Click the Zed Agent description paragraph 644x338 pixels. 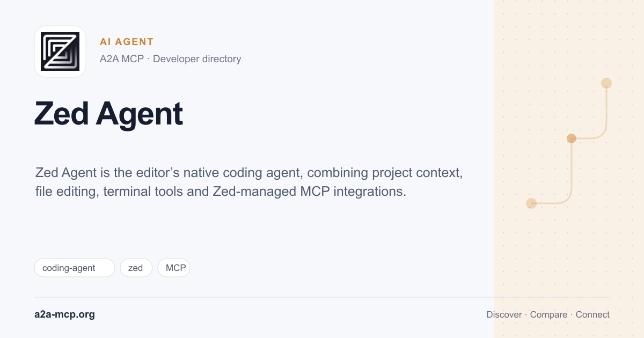click(x=249, y=182)
